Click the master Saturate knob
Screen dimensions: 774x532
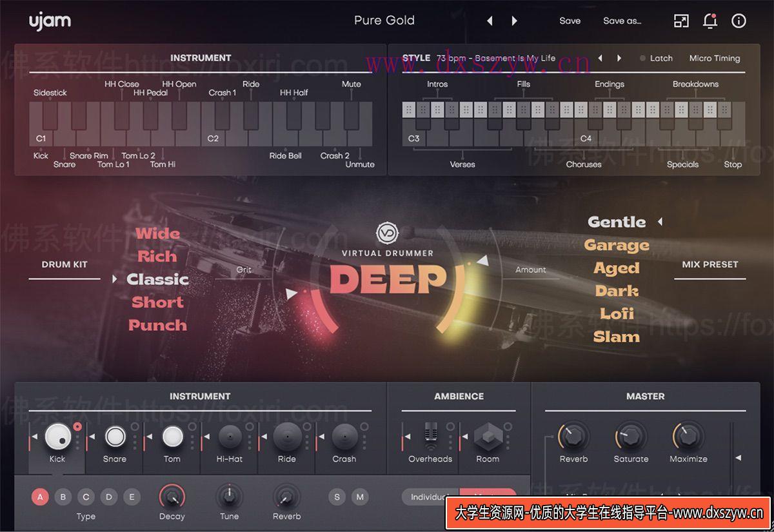tap(631, 437)
